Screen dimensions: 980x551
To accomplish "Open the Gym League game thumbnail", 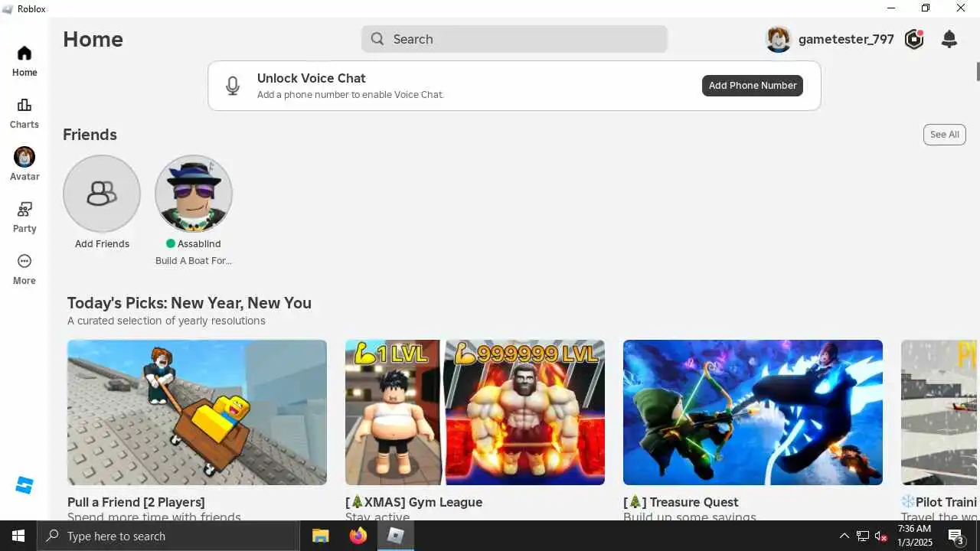I will pos(475,412).
